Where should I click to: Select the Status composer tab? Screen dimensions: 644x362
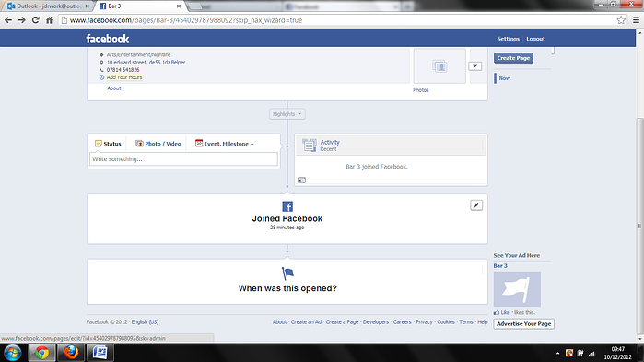tap(108, 144)
